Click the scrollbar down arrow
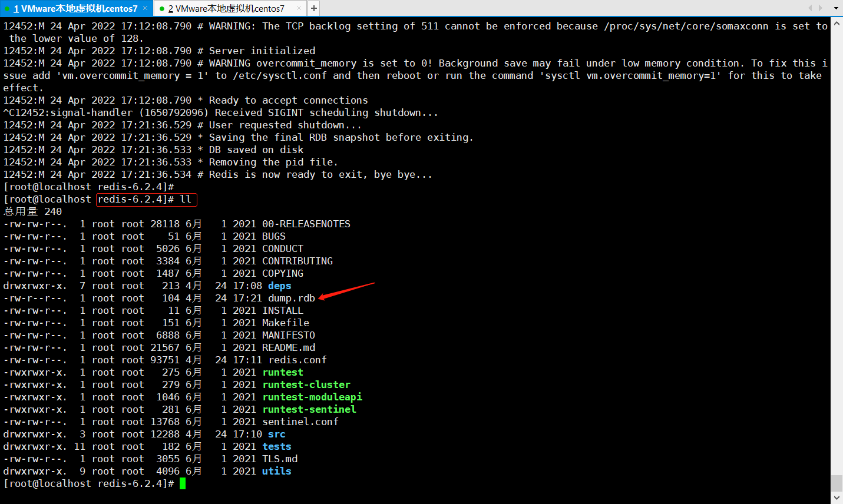843x504 pixels. [837, 498]
